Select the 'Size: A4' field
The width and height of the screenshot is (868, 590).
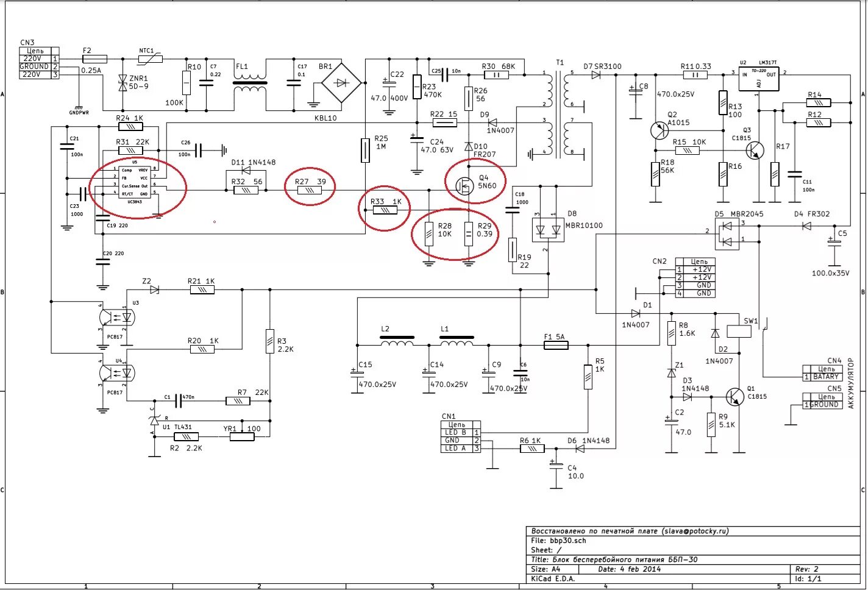546,569
